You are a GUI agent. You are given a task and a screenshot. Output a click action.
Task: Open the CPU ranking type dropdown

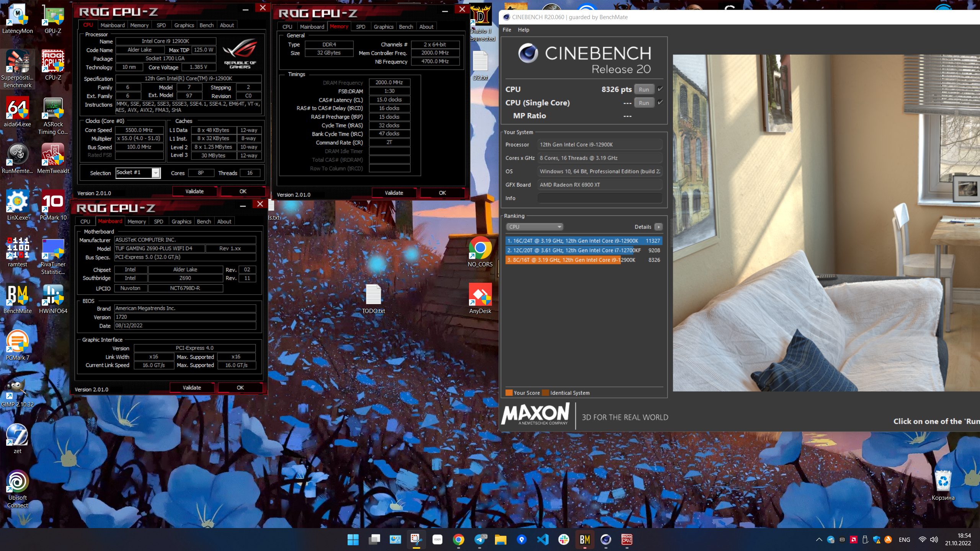pos(534,227)
